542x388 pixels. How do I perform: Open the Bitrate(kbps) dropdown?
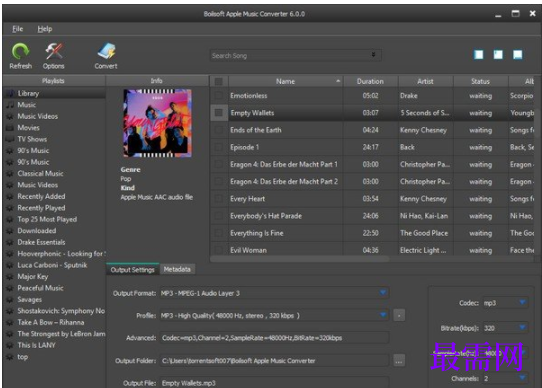[x=522, y=327]
